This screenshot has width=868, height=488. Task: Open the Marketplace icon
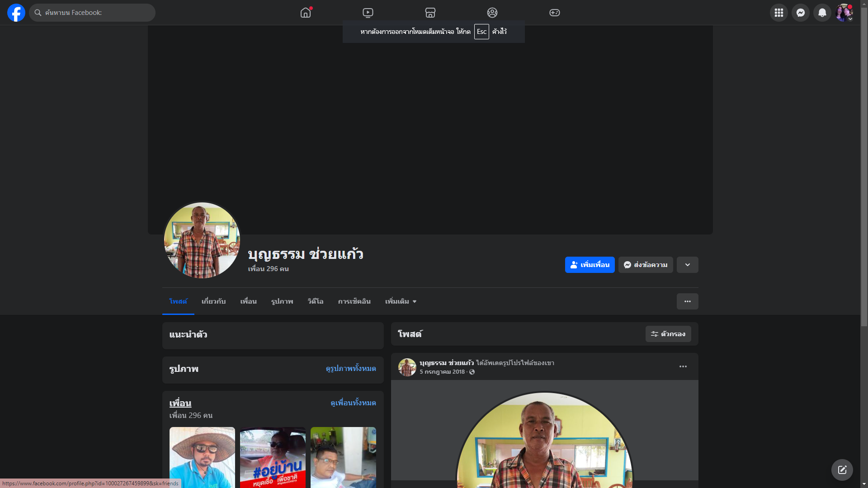tap(430, 13)
